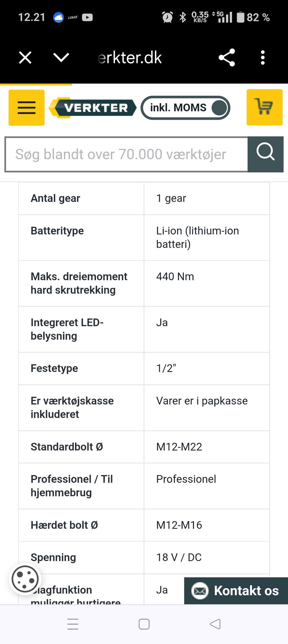
Task: Tap the Android home button
Action: pos(144,624)
